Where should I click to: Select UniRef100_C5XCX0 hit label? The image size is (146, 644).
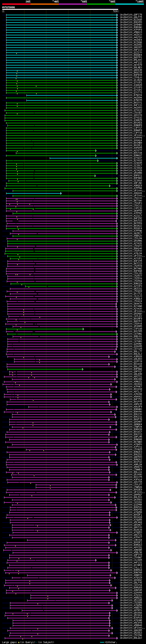point(131,198)
